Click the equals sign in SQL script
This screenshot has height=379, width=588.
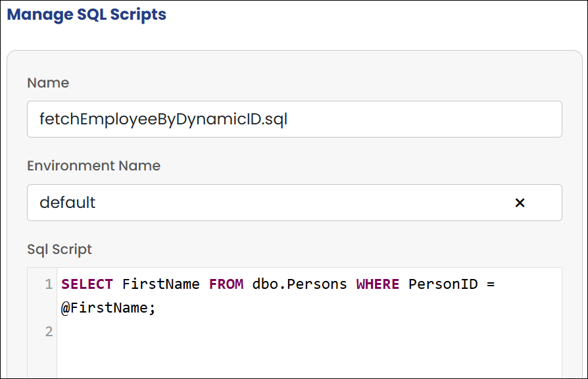[x=489, y=284]
